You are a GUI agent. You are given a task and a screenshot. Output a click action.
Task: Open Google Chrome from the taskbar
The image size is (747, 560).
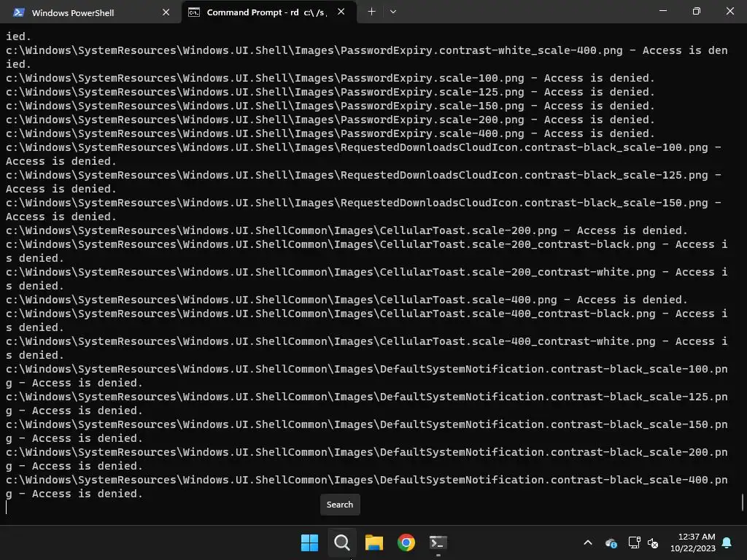coord(406,542)
